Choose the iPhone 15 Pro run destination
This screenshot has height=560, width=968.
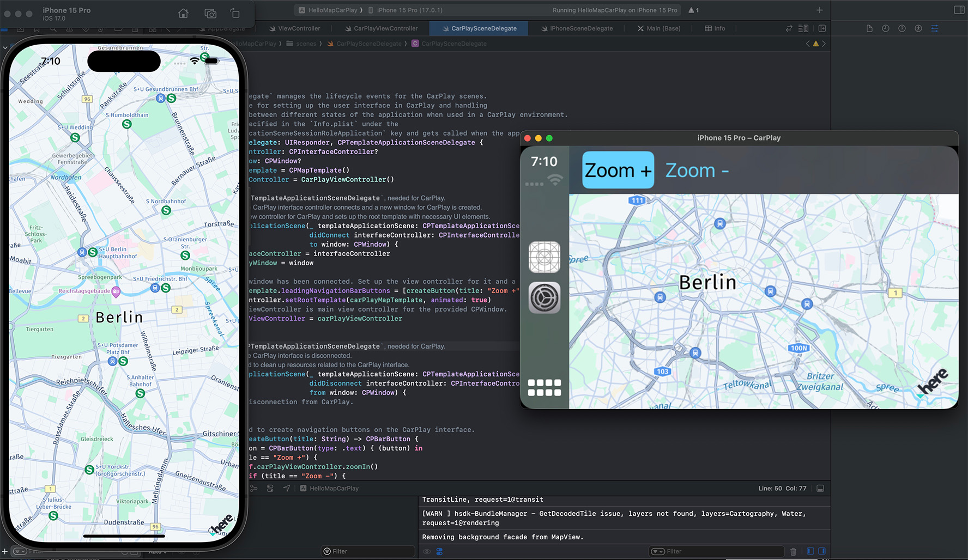point(406,10)
